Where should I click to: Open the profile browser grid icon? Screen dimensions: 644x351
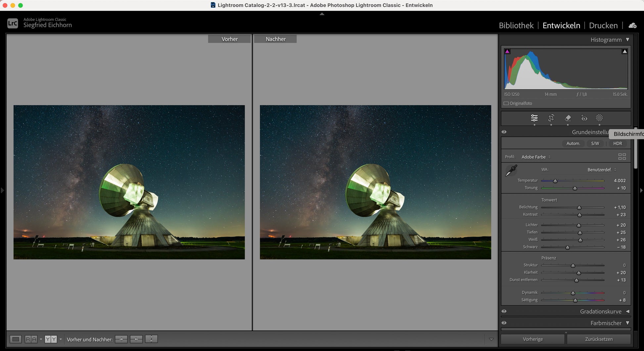(622, 157)
